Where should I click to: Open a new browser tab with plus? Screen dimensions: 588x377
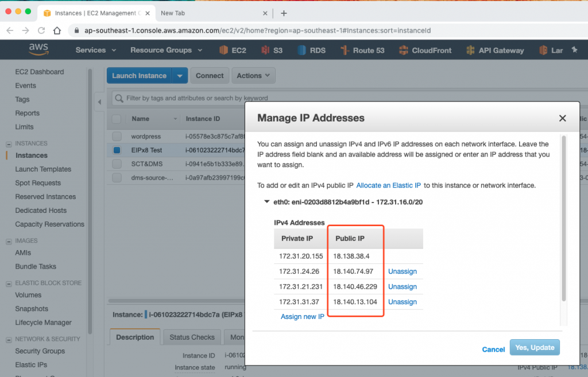tap(284, 14)
